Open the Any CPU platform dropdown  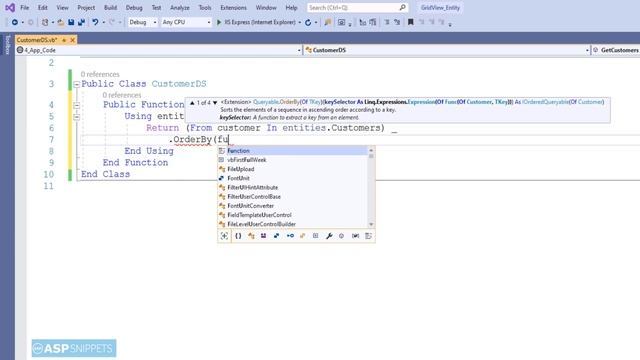186,22
